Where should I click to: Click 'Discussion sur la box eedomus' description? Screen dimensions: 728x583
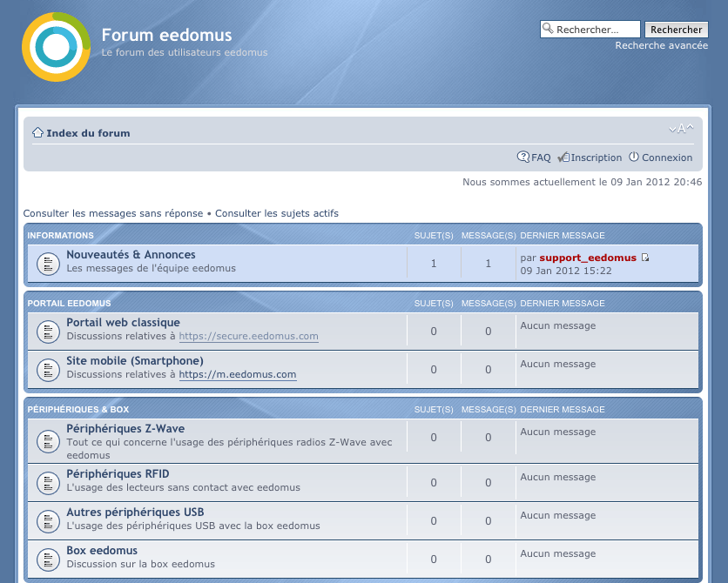141,564
